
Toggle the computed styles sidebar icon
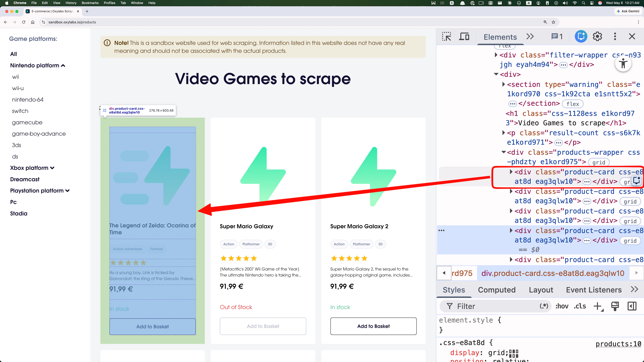click(632, 306)
